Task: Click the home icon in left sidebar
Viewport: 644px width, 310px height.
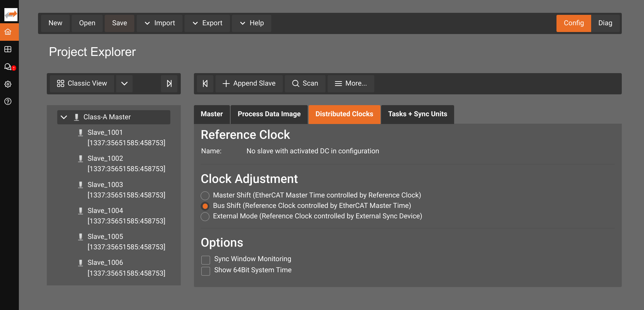Action: (8, 32)
